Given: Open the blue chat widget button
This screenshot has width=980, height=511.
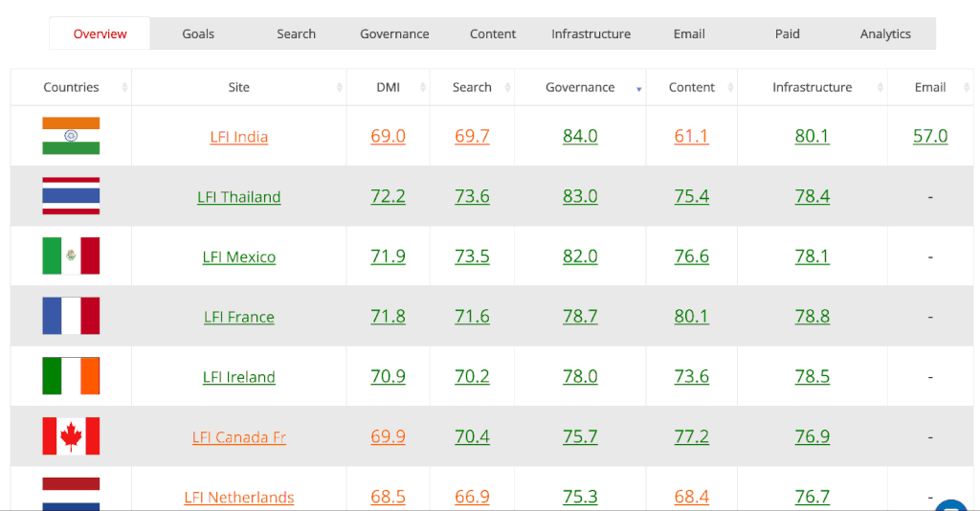Looking at the screenshot, I should [x=951, y=506].
